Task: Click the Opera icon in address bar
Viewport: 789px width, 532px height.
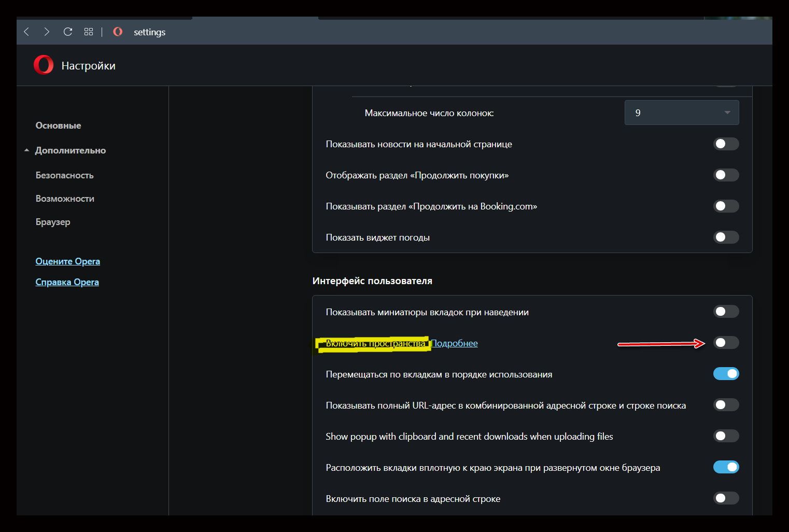Action: (x=118, y=32)
